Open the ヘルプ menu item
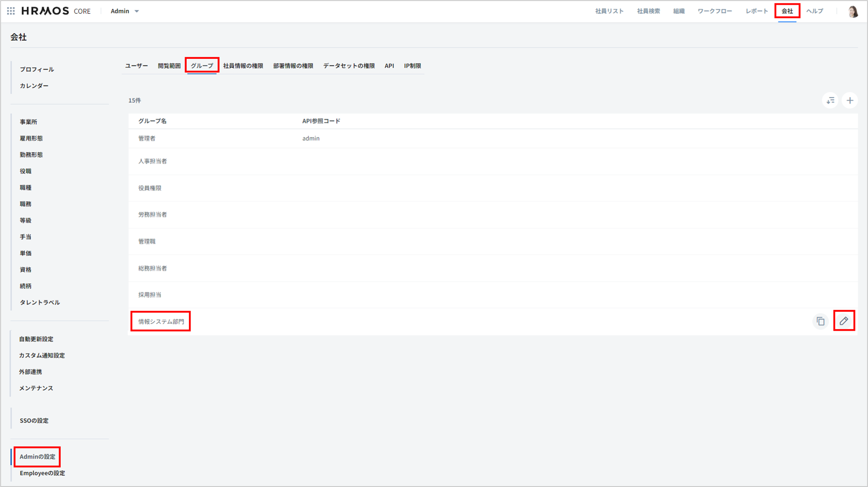 click(814, 11)
